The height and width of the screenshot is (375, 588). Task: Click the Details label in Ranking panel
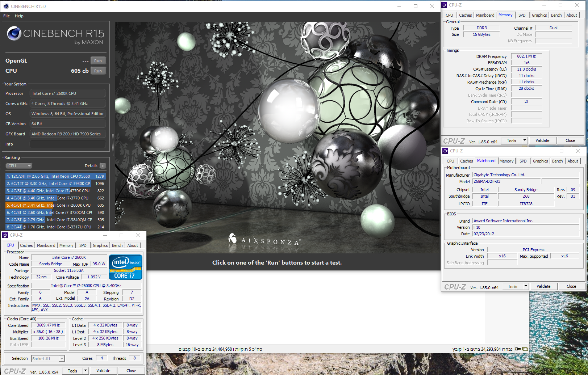pyautogui.click(x=91, y=166)
